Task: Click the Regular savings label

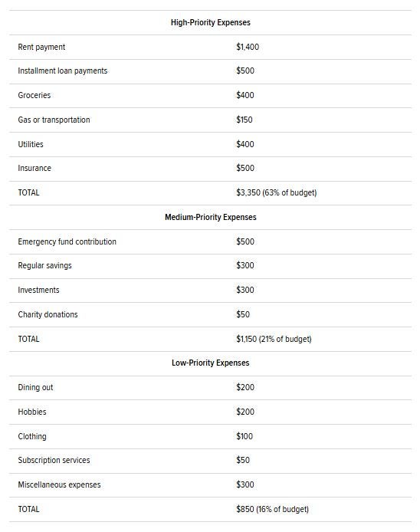Action: click(44, 266)
